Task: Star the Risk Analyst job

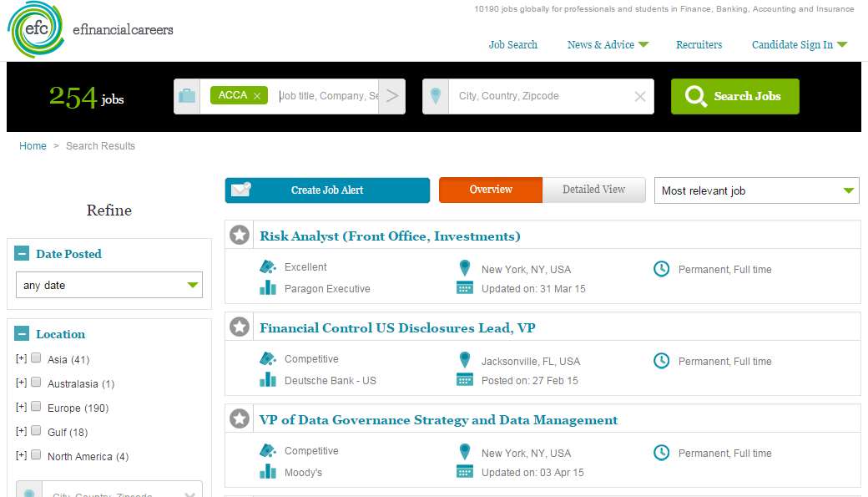Action: pyautogui.click(x=240, y=235)
